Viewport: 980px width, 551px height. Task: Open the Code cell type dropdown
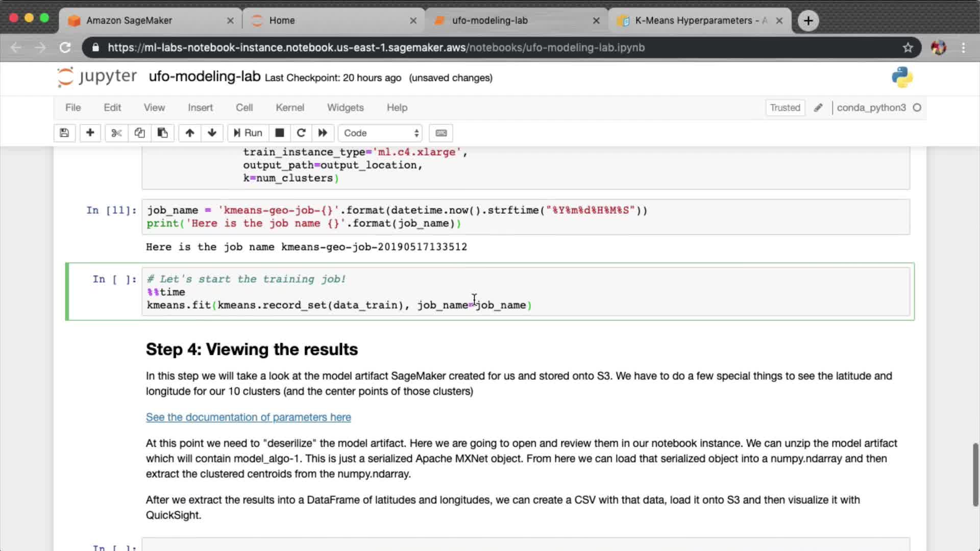(x=380, y=133)
